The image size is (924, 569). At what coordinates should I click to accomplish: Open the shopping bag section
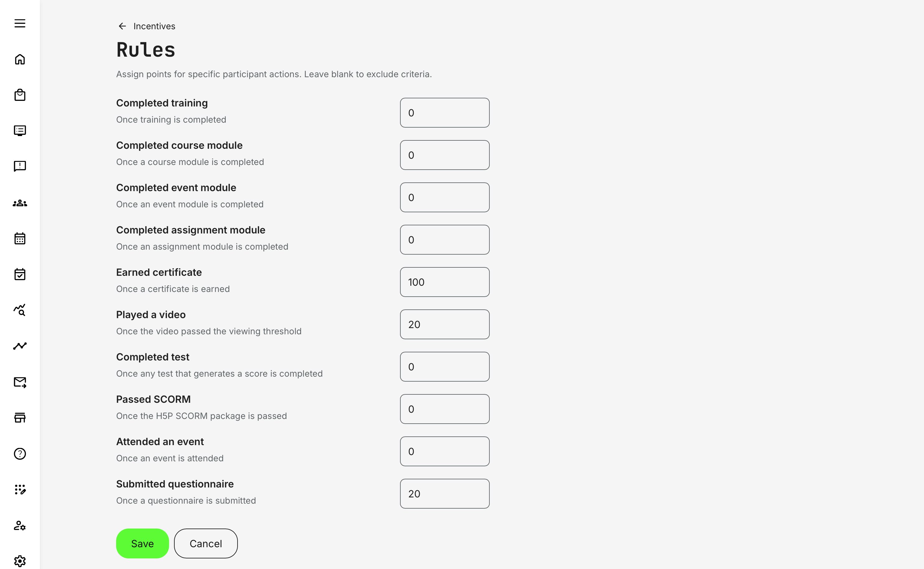(19, 94)
